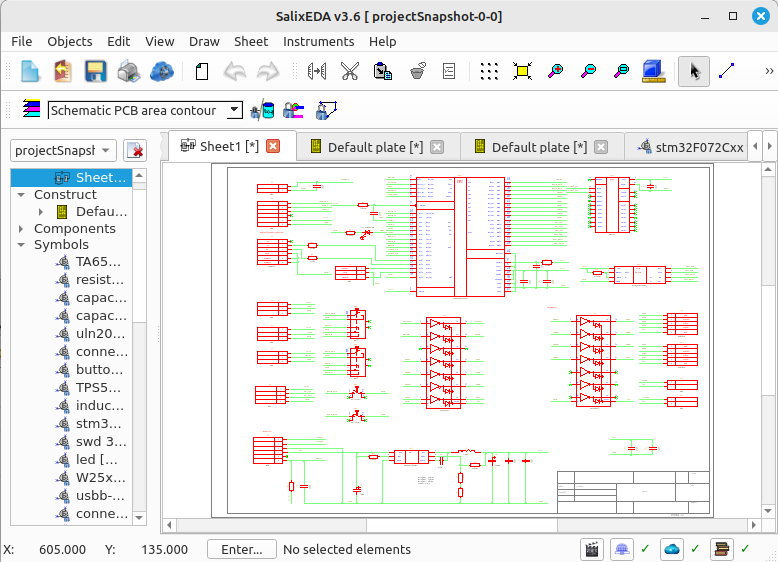Paste from the clipboard icon
The image size is (778, 562).
coord(383,71)
